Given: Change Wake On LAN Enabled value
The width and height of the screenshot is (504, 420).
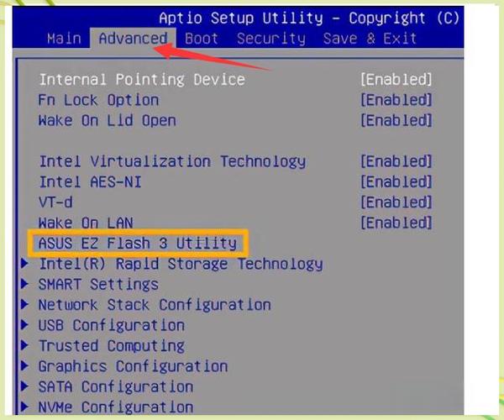Looking at the screenshot, I should pos(396,223).
